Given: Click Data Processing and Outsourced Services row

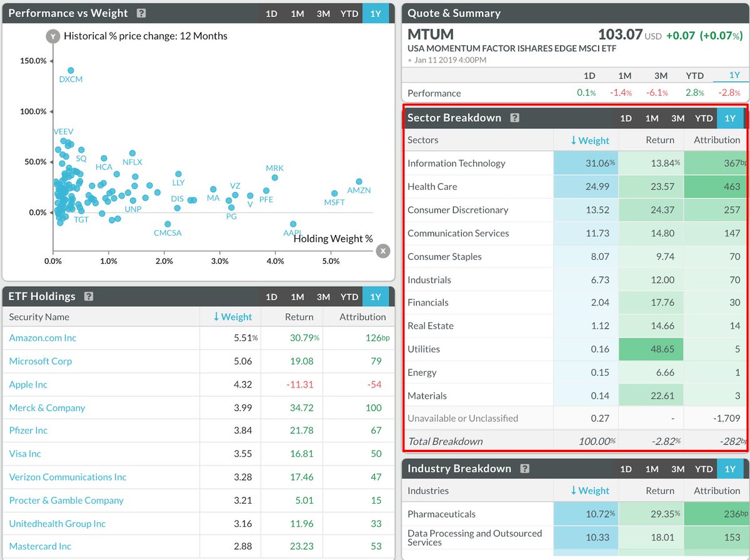Looking at the screenshot, I should click(575, 537).
